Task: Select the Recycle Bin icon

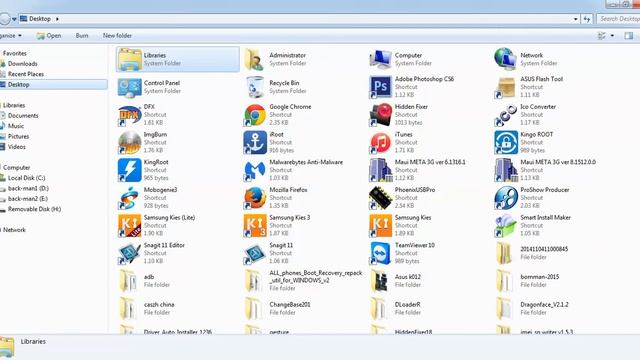Action: coord(255,87)
